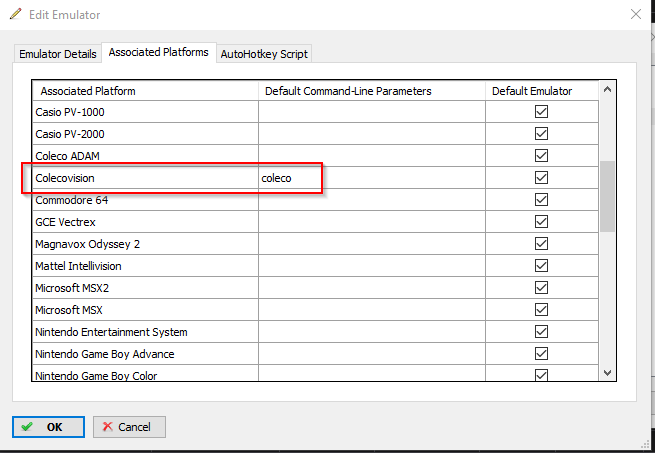This screenshot has width=655, height=453.
Task: Select the Casio PV-2000 platform cell
Action: pyautogui.click(x=145, y=134)
